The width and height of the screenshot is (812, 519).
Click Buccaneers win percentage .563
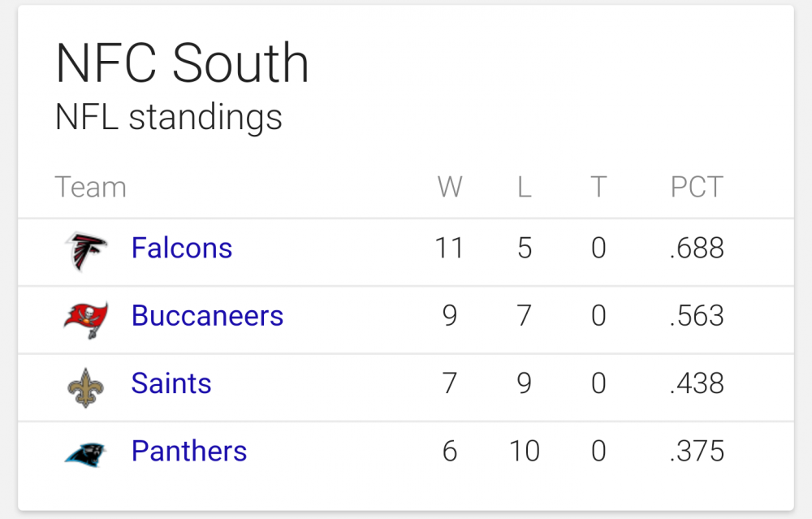pyautogui.click(x=697, y=316)
